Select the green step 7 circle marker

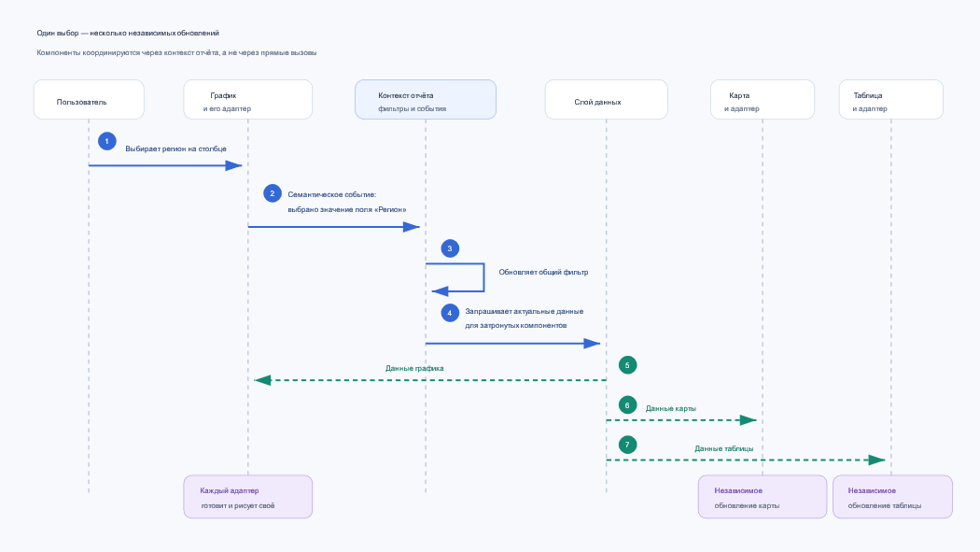point(627,446)
